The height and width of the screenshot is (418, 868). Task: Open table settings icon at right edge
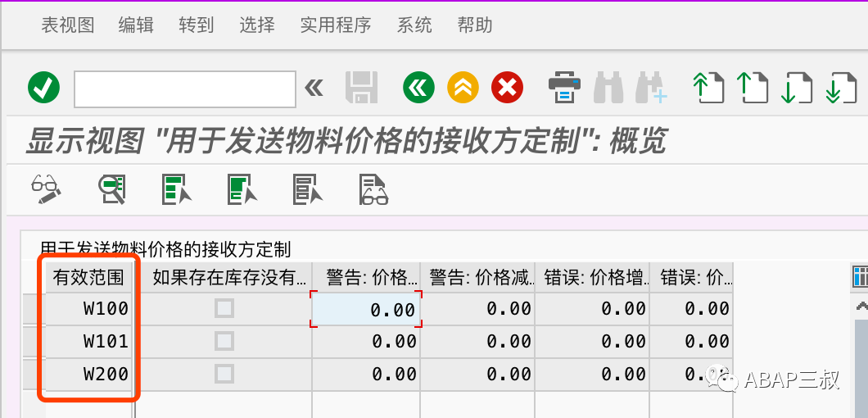tap(860, 277)
